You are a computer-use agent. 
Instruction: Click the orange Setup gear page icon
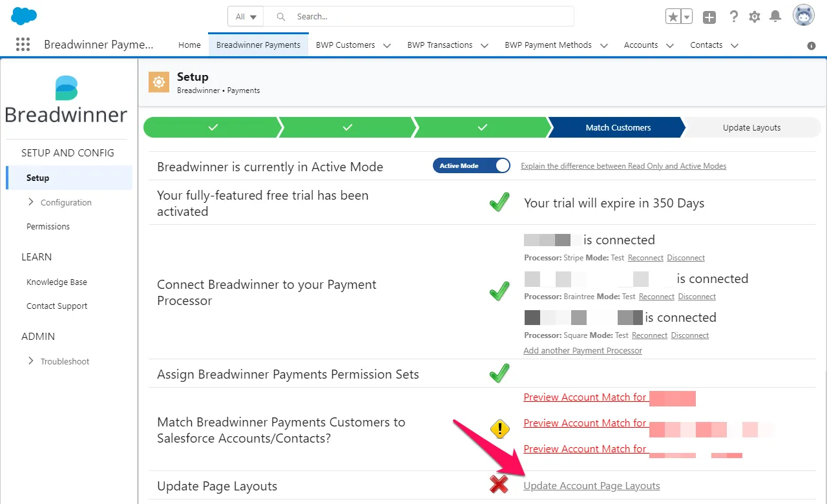point(159,82)
